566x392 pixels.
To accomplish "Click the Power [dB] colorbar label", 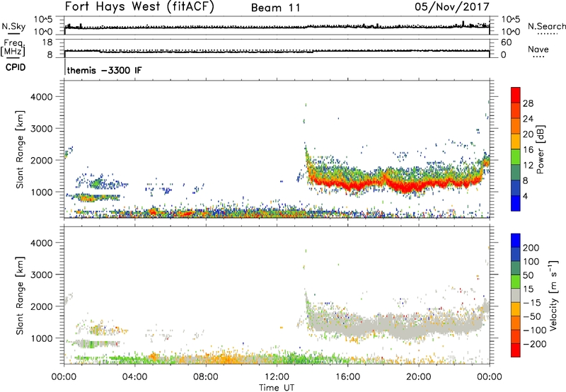I will (x=540, y=149).
